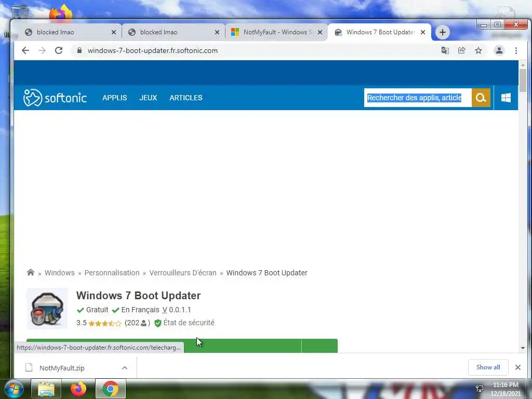Open the Chrome three-dot menu

pos(516,50)
